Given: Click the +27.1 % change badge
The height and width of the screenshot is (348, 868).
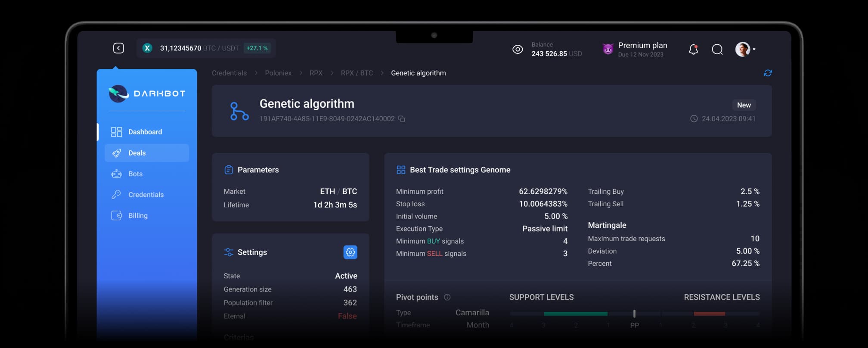Looking at the screenshot, I should 257,48.
